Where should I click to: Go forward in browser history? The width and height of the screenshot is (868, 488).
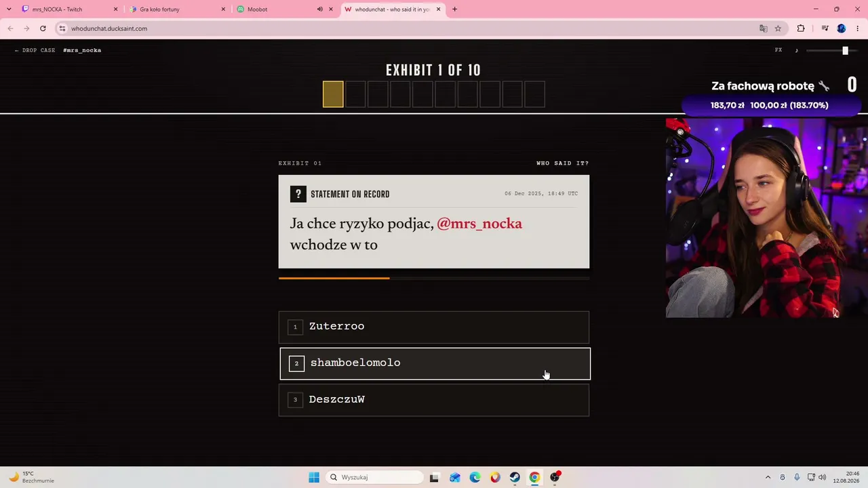tap(26, 28)
